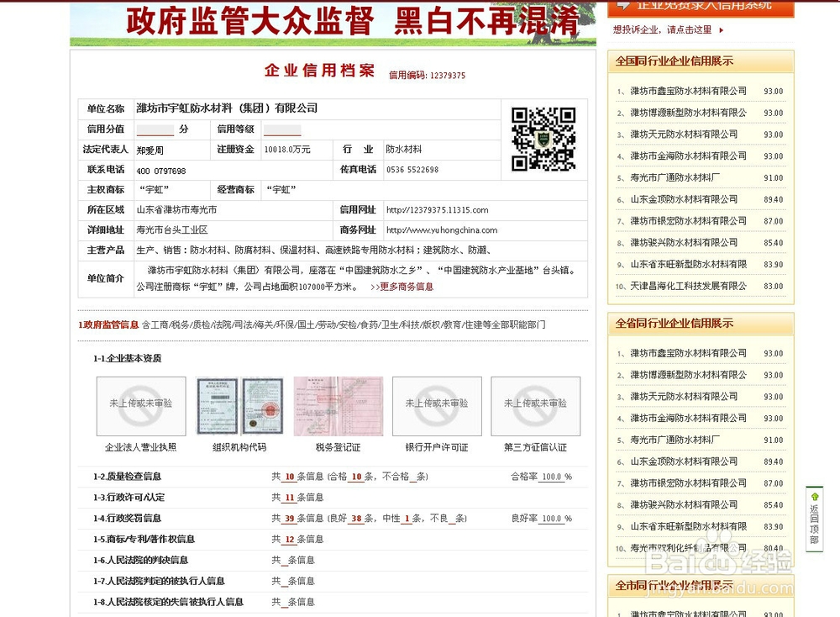840x617 pixels.
Task: Click the 良好率 100.0 % value
Action: pyautogui.click(x=557, y=519)
